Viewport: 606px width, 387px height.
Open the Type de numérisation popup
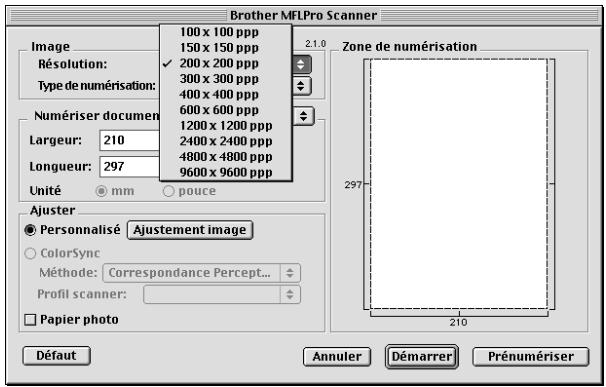click(301, 86)
